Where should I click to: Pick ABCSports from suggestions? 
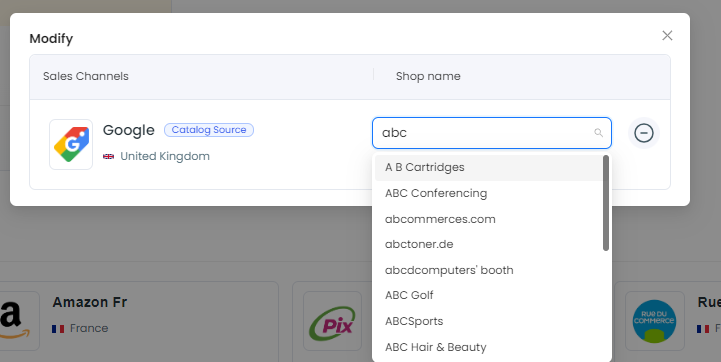coord(489,321)
